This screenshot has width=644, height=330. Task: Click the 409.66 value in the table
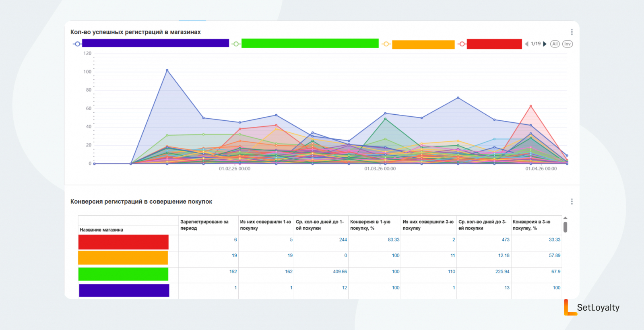pyautogui.click(x=340, y=272)
